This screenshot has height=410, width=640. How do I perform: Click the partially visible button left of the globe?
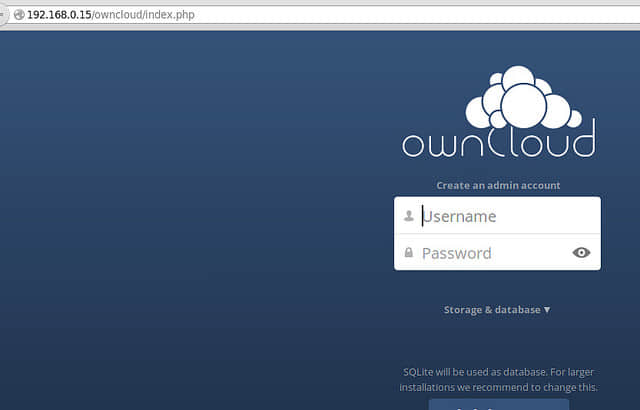(3, 15)
